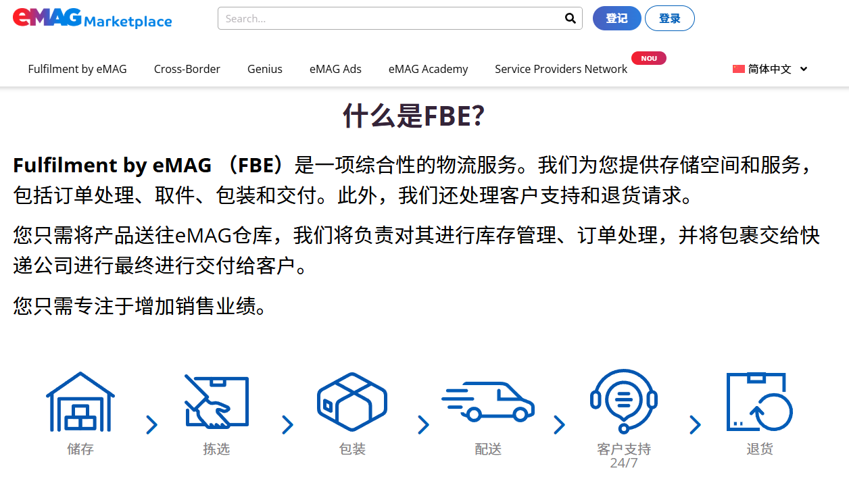The height and width of the screenshot is (504, 849).
Task: Open the 简体中文 language dropdown
Action: point(771,69)
